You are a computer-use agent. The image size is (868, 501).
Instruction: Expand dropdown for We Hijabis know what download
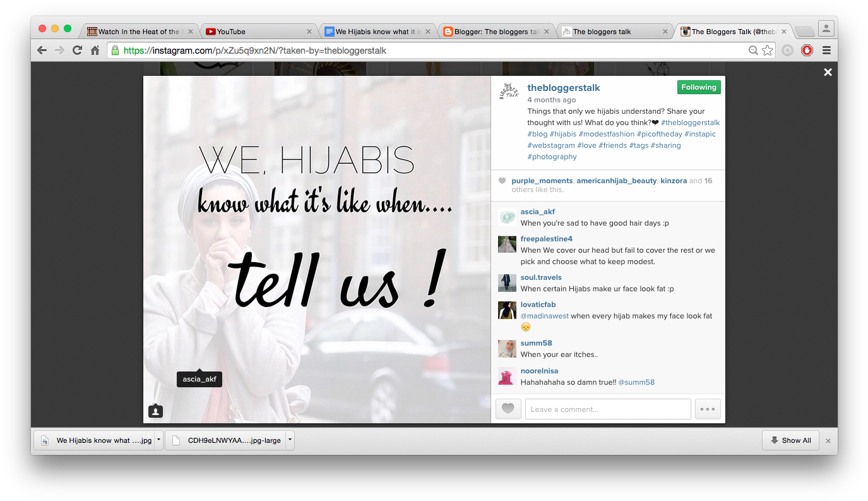(x=159, y=440)
